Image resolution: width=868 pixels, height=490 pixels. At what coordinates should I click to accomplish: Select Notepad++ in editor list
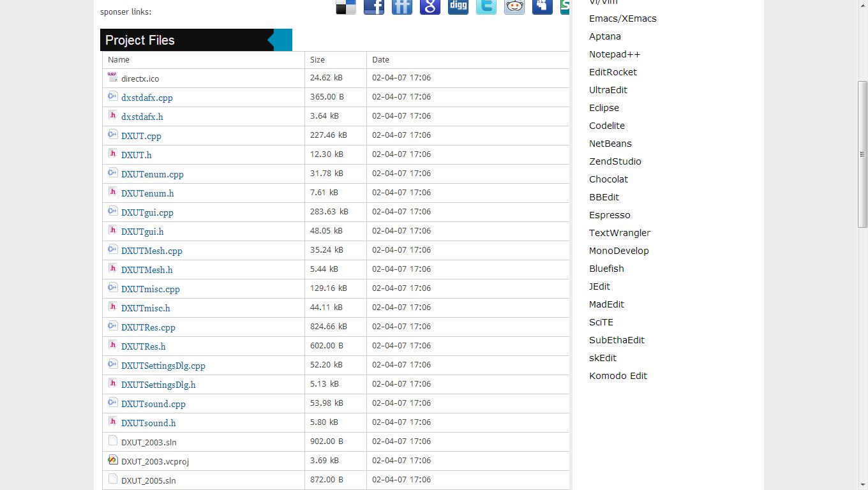pos(615,54)
